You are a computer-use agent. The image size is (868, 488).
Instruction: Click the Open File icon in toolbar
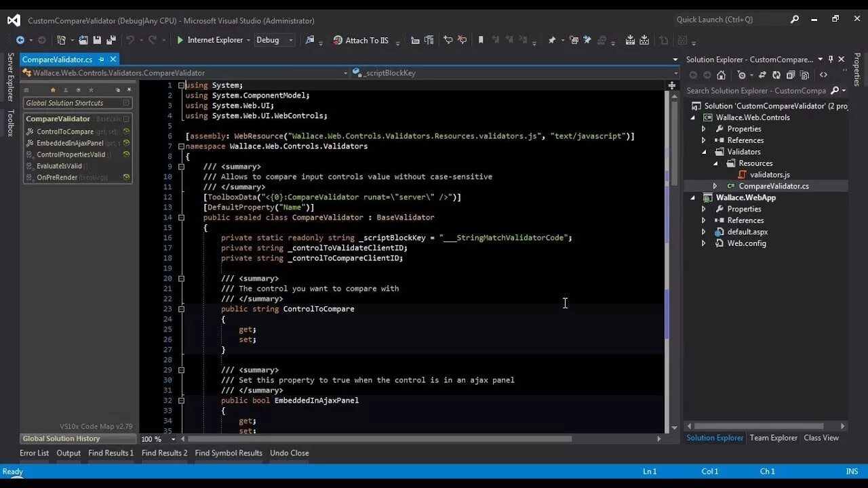pyautogui.click(x=83, y=40)
